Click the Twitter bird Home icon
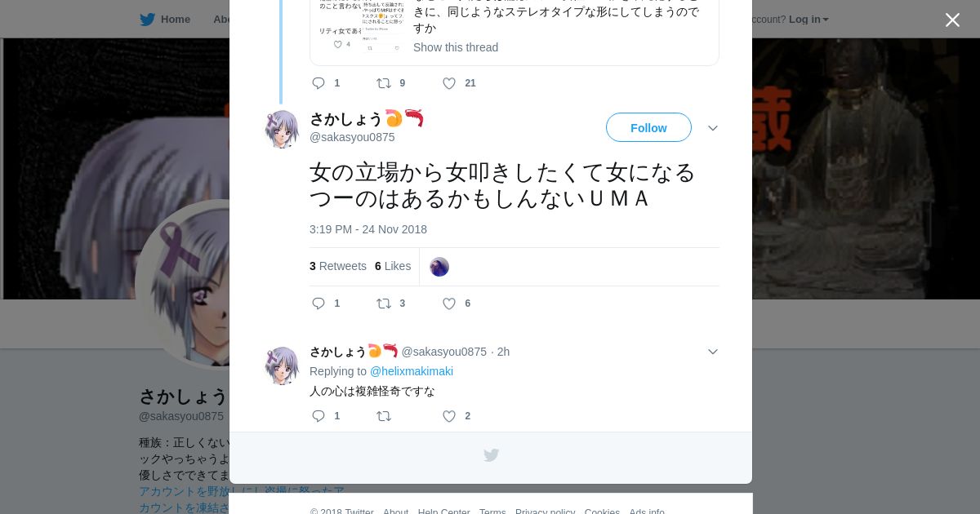980x514 pixels. [147, 20]
